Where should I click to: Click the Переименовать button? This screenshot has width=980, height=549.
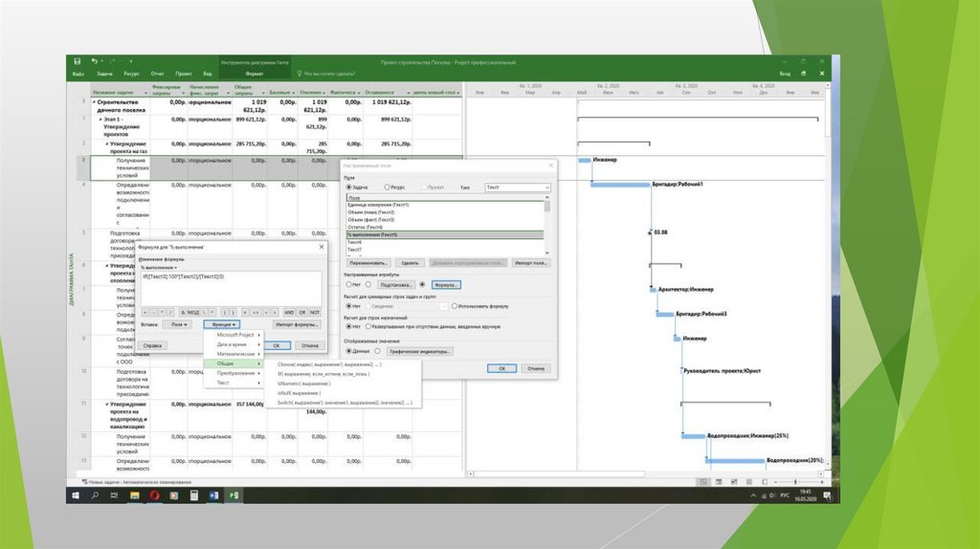tap(367, 262)
